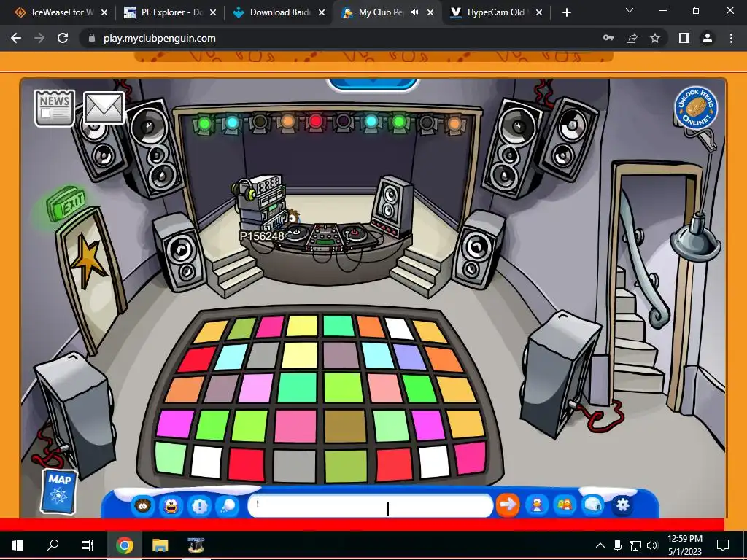
Task: Open the buddy list icon
Action: coord(565,505)
